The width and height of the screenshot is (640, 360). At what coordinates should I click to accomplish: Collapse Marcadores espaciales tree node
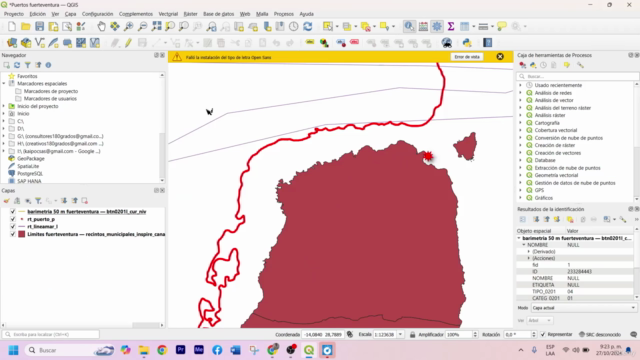(4, 83)
